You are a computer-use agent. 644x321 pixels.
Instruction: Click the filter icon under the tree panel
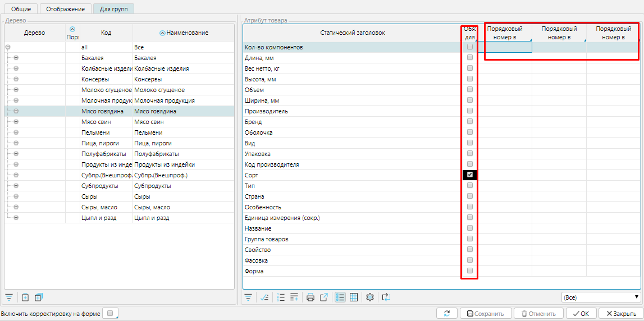[9, 297]
